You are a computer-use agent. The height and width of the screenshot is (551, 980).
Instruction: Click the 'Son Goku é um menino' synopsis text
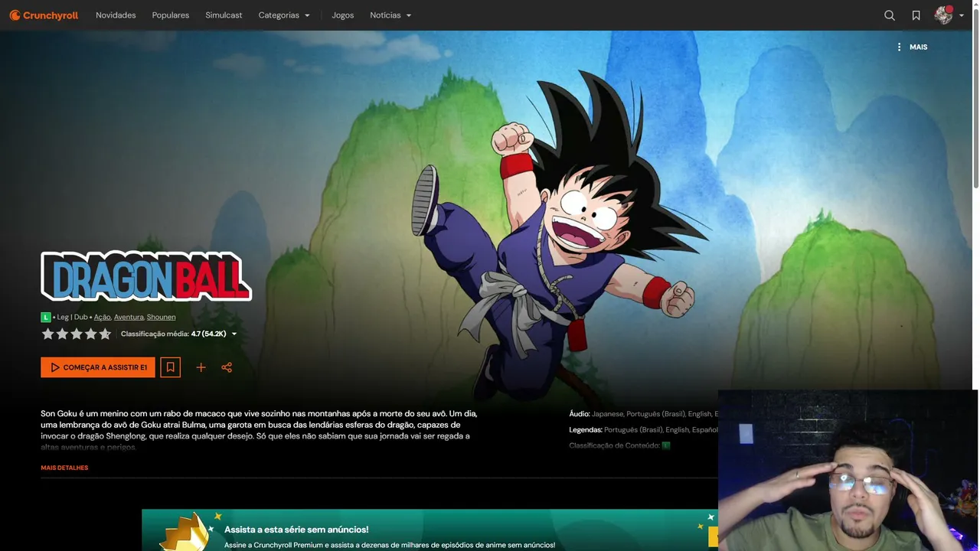260,430
